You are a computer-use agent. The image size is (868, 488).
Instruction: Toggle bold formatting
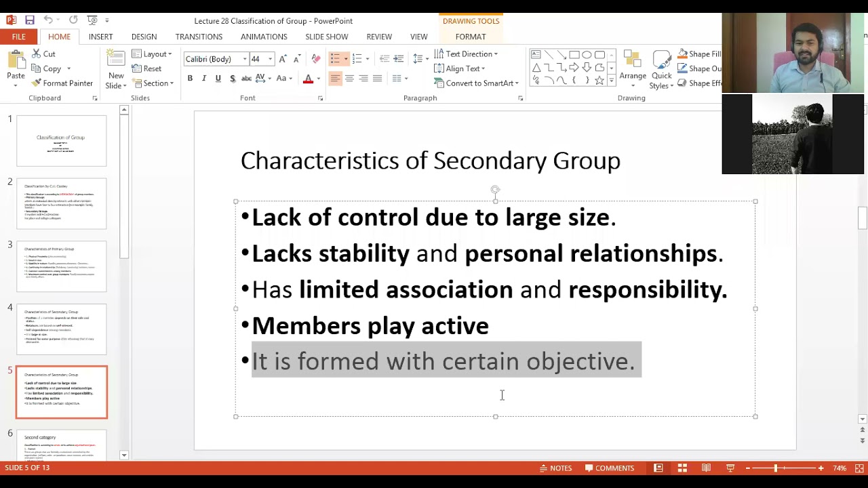[x=190, y=79]
